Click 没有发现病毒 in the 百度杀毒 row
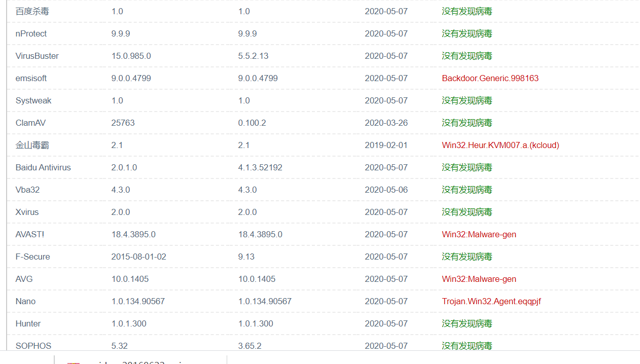Viewport: 640px width, 364px height. (x=467, y=11)
